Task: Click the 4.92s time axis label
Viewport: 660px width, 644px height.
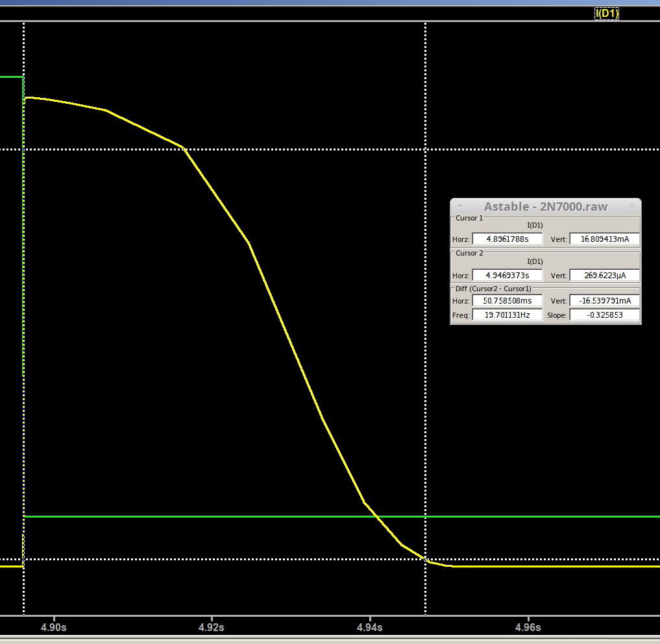Action: tap(212, 628)
